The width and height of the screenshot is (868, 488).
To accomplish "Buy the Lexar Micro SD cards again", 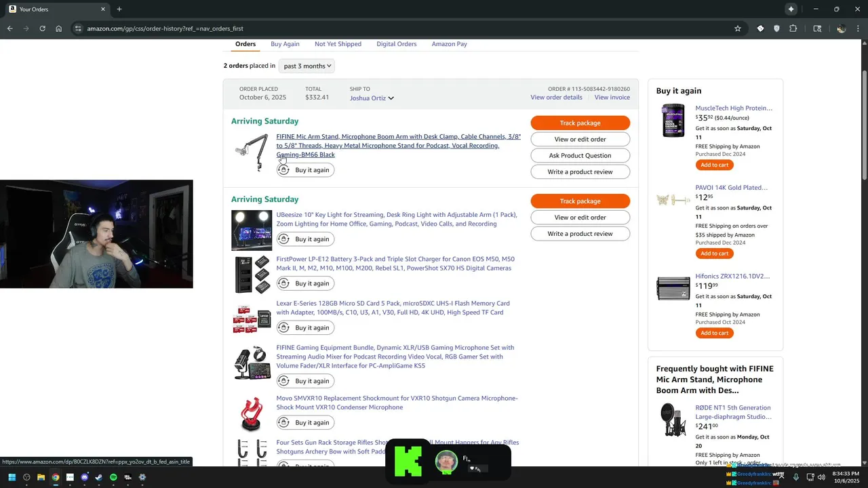I will pyautogui.click(x=305, y=328).
